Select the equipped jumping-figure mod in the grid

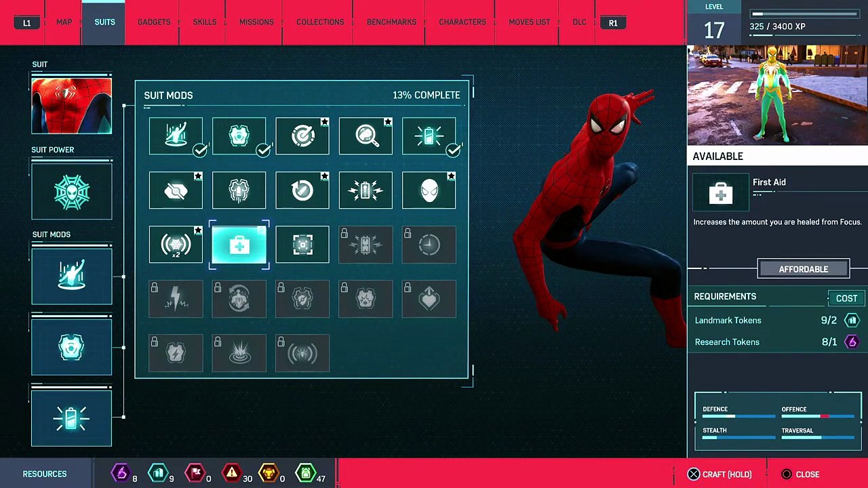pyautogui.click(x=176, y=136)
